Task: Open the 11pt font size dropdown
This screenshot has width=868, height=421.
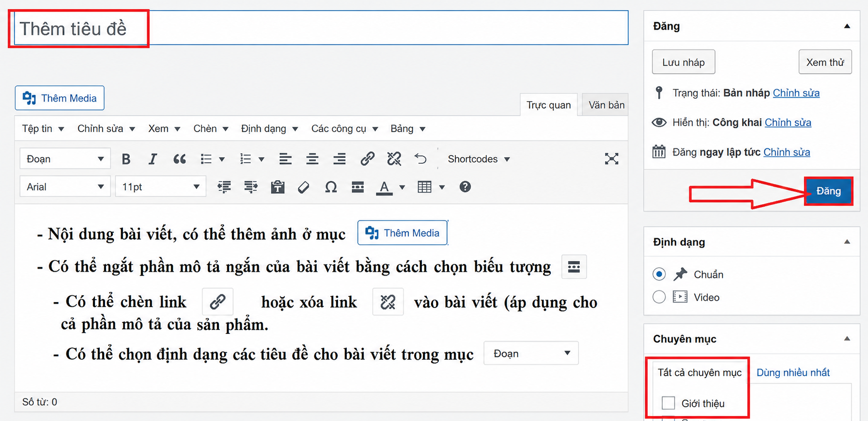Action: pos(161,186)
